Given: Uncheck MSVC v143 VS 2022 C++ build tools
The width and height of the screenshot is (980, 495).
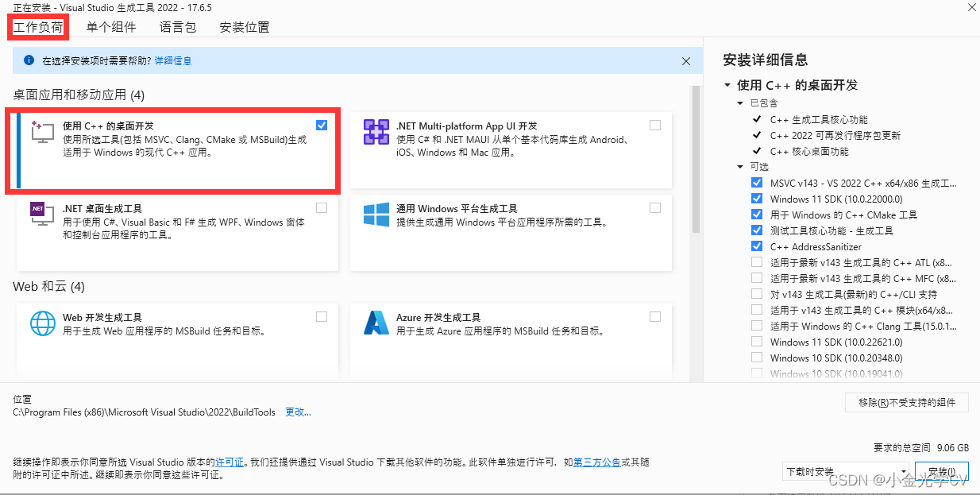Looking at the screenshot, I should (756, 183).
